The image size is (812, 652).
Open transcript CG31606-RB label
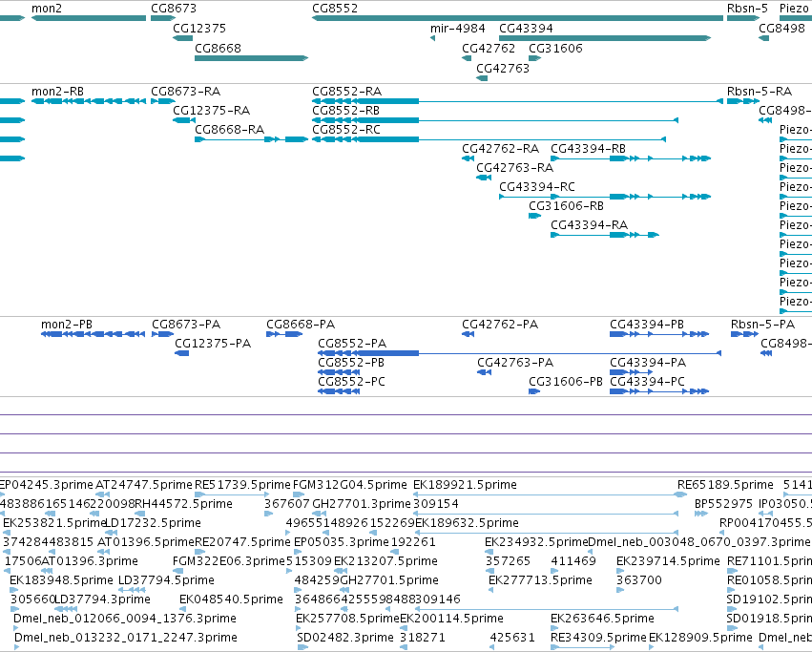pos(566,206)
